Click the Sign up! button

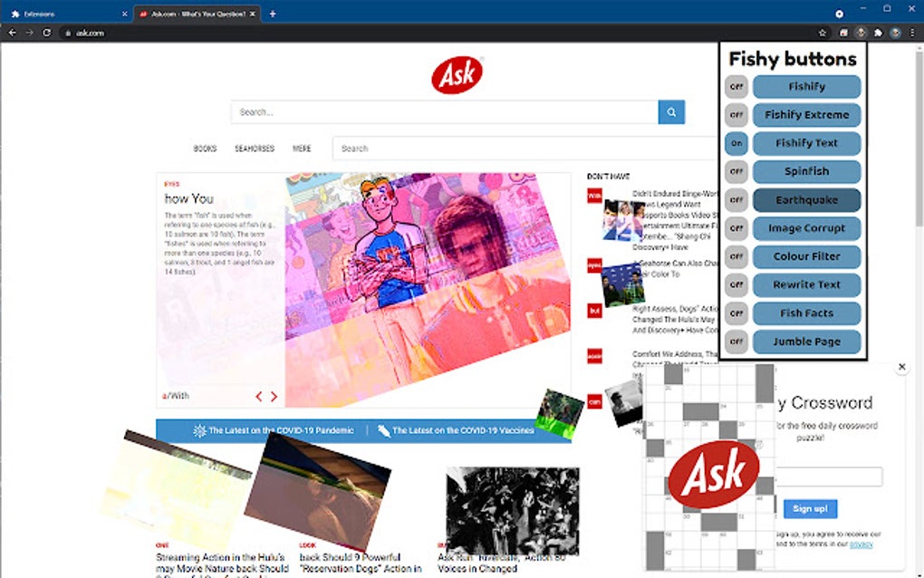pos(810,508)
